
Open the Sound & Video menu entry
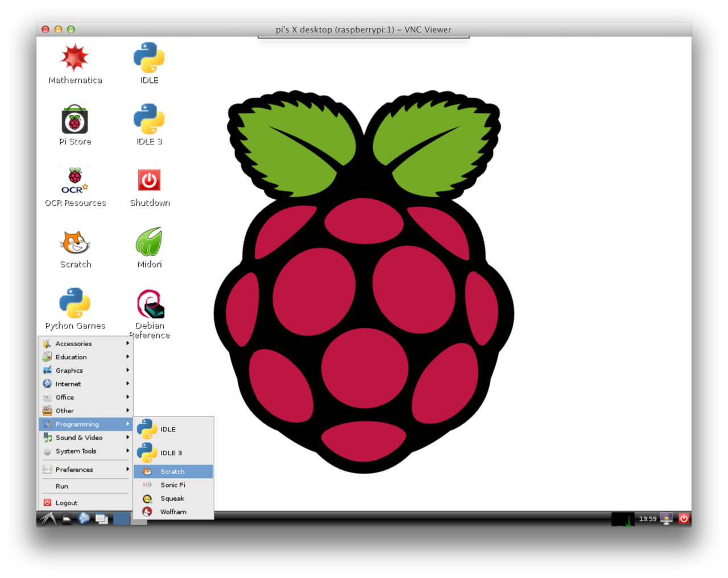click(x=86, y=438)
